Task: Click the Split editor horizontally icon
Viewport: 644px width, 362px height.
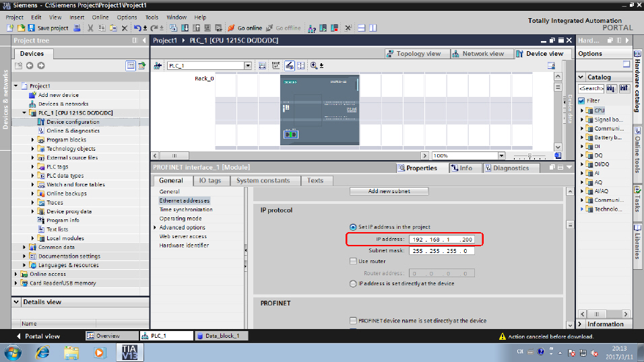Action: point(362,28)
